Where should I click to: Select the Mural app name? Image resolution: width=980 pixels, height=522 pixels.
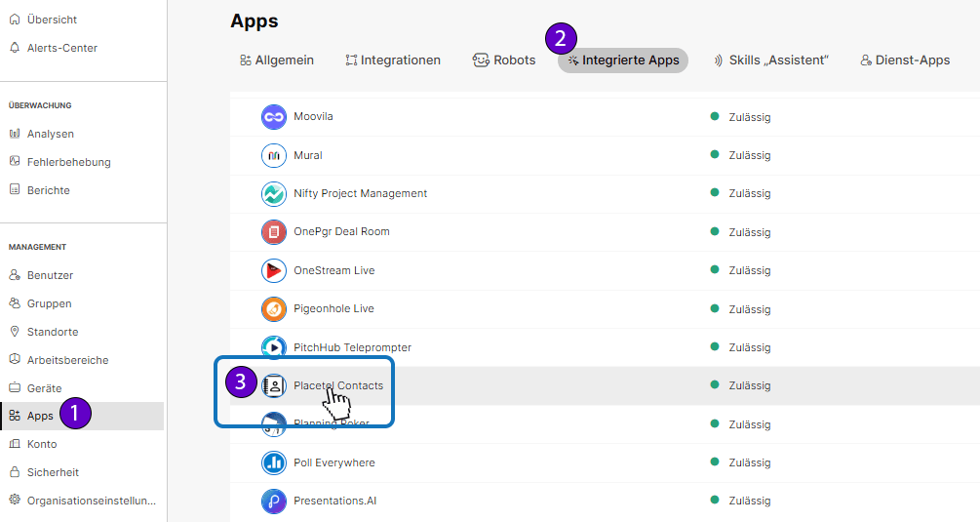click(x=307, y=155)
